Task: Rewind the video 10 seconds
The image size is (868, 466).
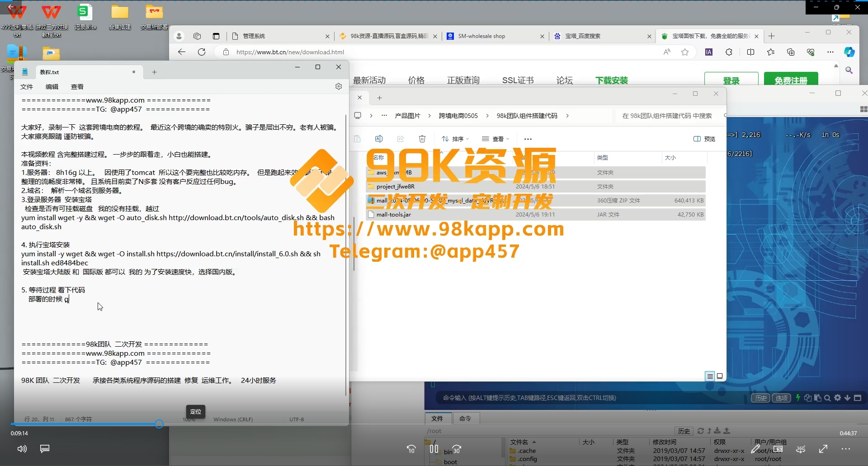Action: tap(411, 449)
